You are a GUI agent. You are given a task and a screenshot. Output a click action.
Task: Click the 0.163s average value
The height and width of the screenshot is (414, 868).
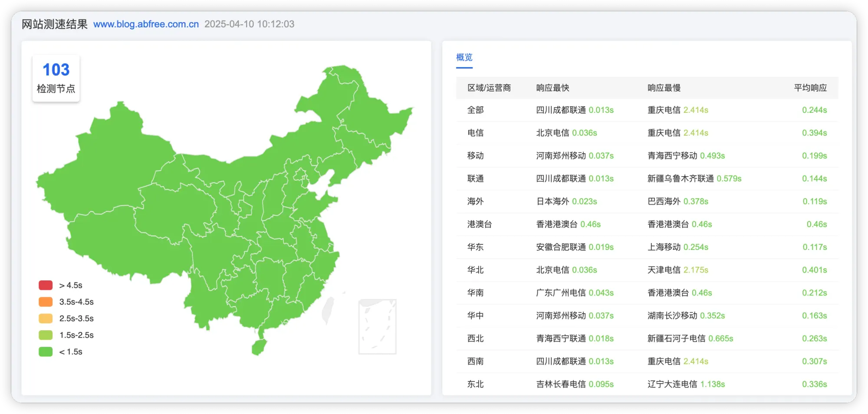[814, 315]
